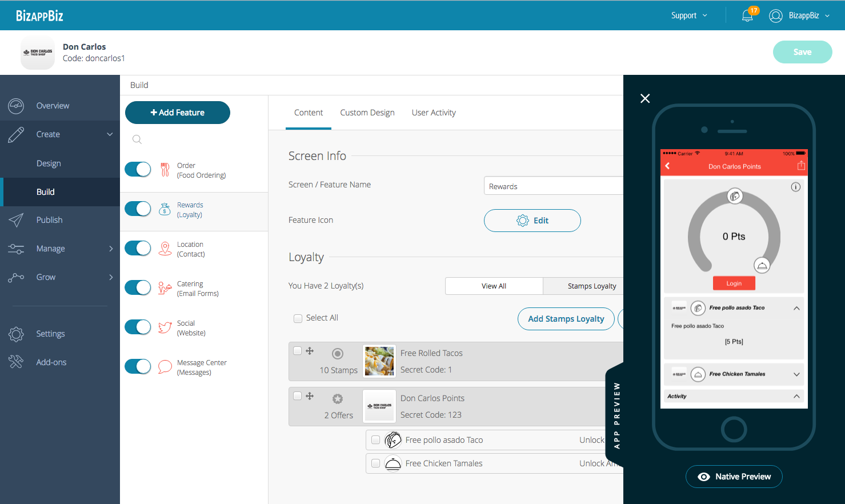Click the share icon in phone preview
The width and height of the screenshot is (845, 504).
[x=801, y=166]
